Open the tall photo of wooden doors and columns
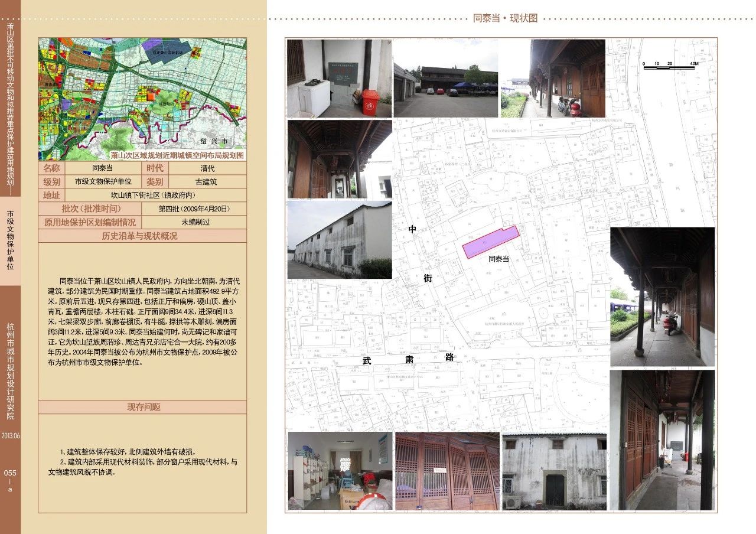Image resolution: width=756 pixels, height=534 pixels. (x=662, y=440)
